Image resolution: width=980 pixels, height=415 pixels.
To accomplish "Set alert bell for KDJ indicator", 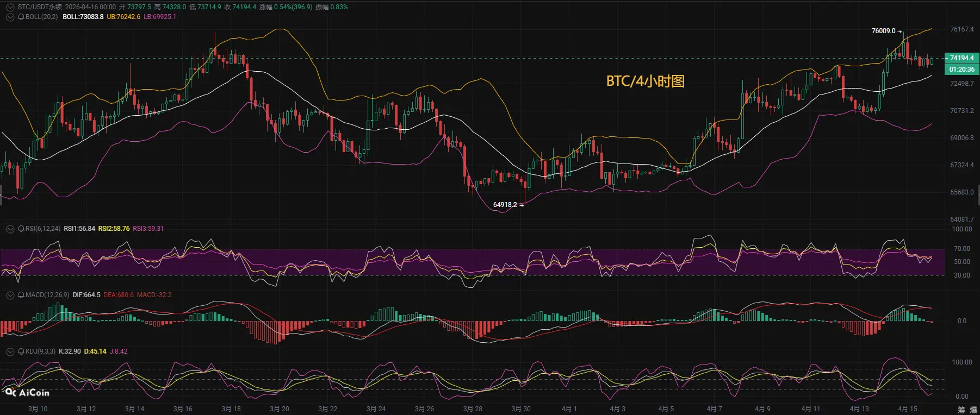I will [x=21, y=351].
